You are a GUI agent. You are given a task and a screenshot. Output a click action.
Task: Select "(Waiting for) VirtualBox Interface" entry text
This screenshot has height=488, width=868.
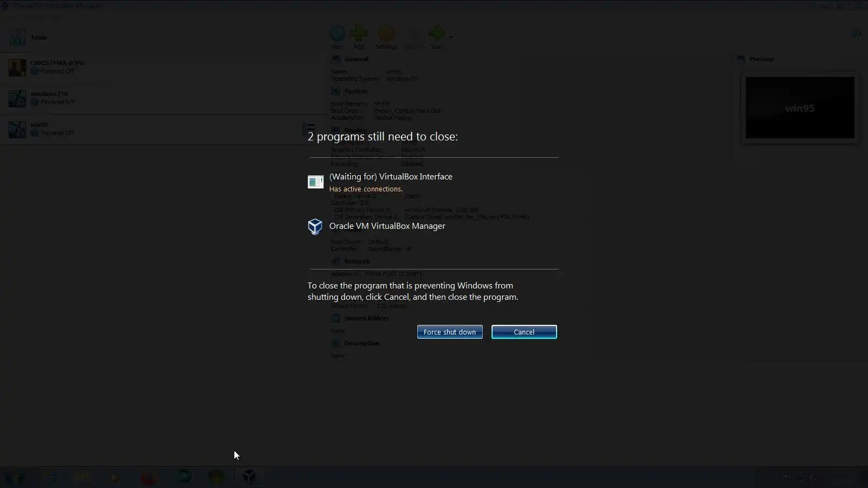[391, 177]
